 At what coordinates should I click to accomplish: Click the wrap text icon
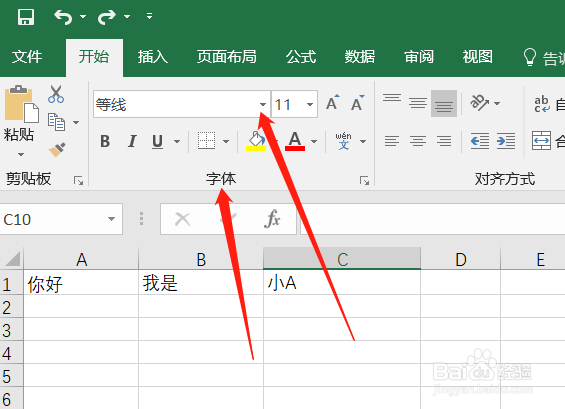coord(542,105)
